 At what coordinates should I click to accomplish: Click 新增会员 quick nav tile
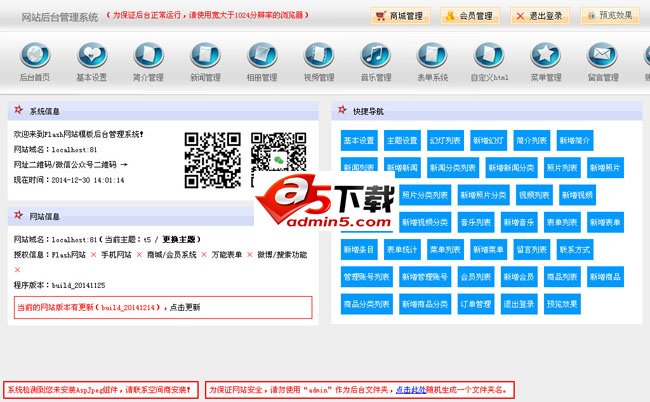click(x=519, y=277)
